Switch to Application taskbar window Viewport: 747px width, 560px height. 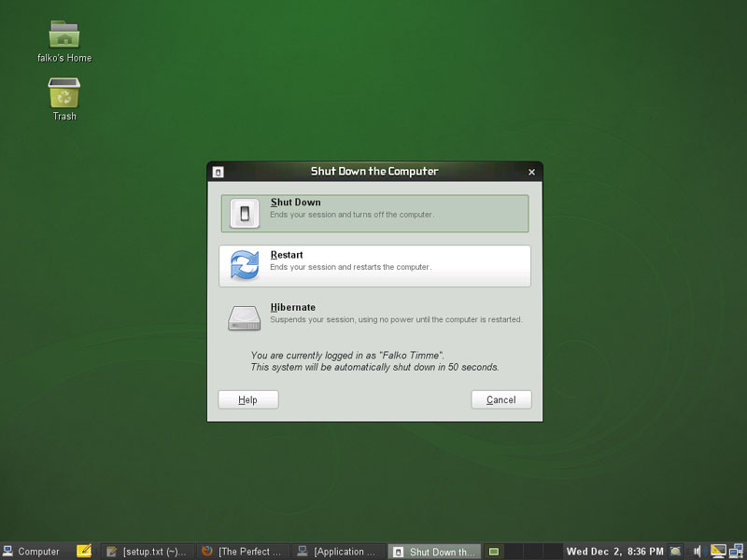(x=338, y=552)
